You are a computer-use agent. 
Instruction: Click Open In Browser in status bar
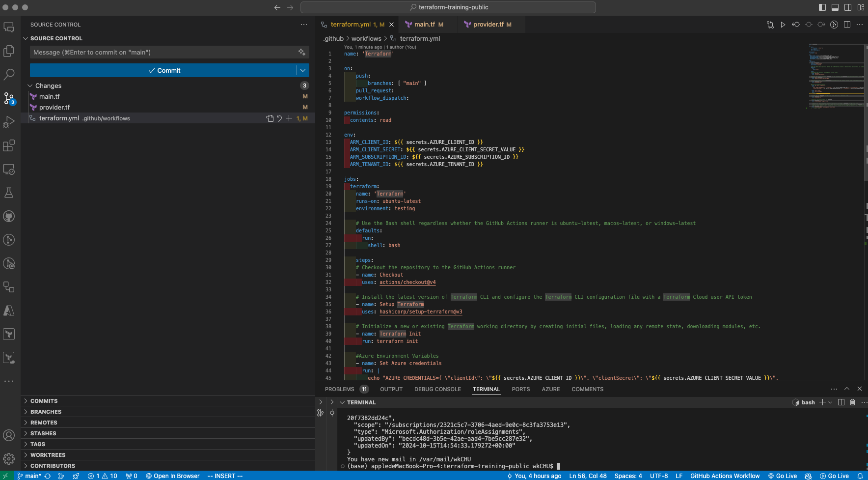[x=172, y=476]
